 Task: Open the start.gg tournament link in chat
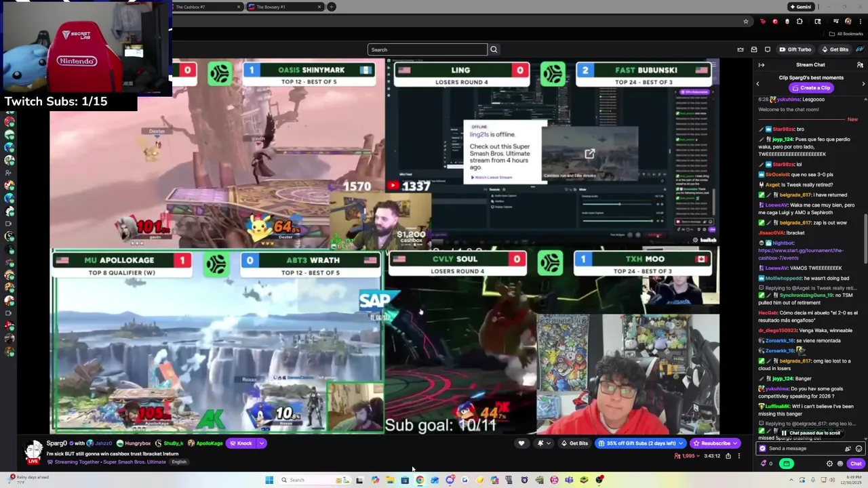click(801, 254)
